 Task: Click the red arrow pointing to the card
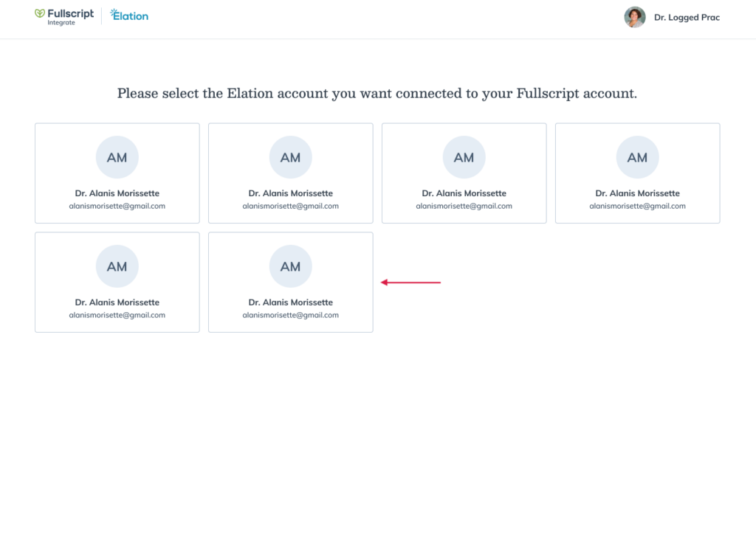410,283
